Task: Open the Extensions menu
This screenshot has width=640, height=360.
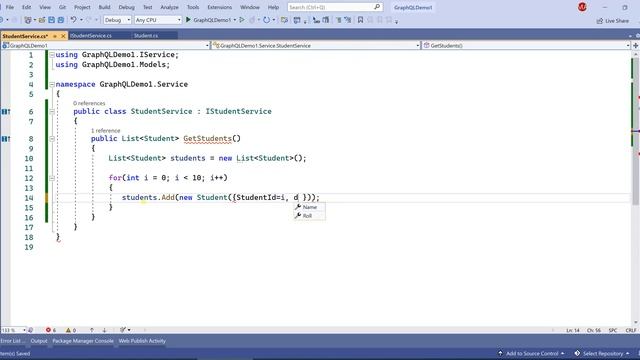Action: pos(220,7)
